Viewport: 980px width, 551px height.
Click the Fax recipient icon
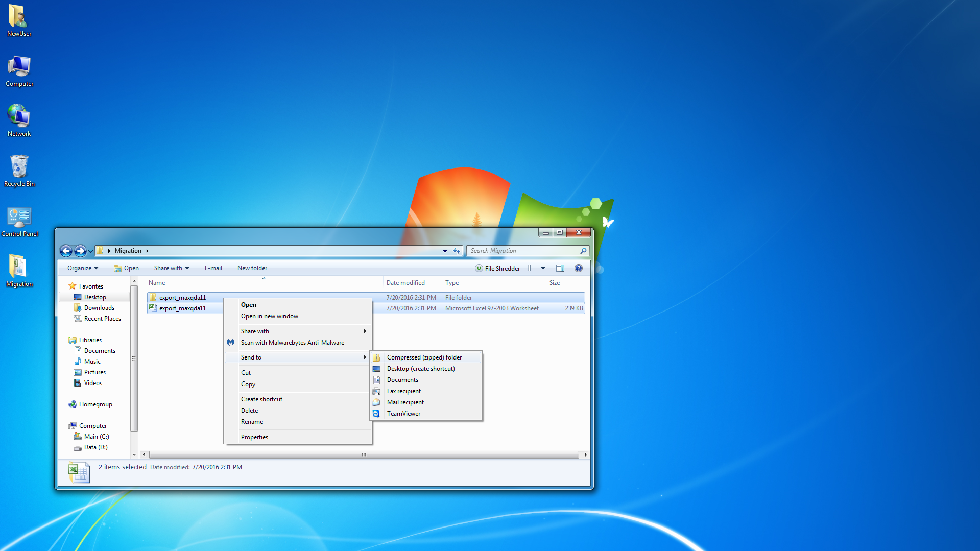pos(376,391)
